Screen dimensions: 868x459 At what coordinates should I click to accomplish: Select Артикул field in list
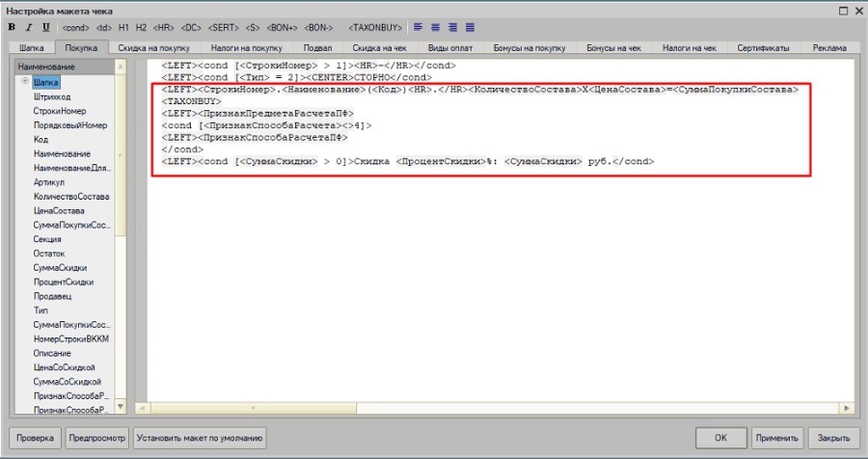(x=49, y=182)
